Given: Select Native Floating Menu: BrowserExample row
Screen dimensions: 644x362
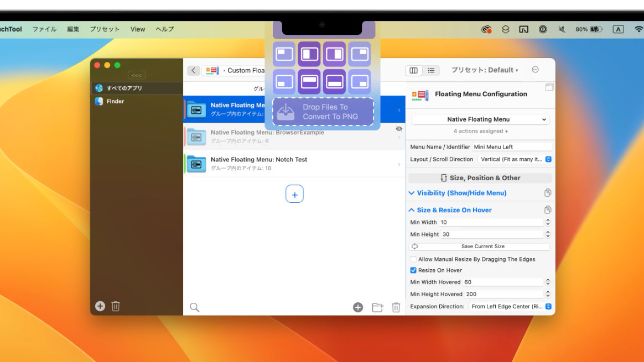Looking at the screenshot, I should click(x=294, y=137).
